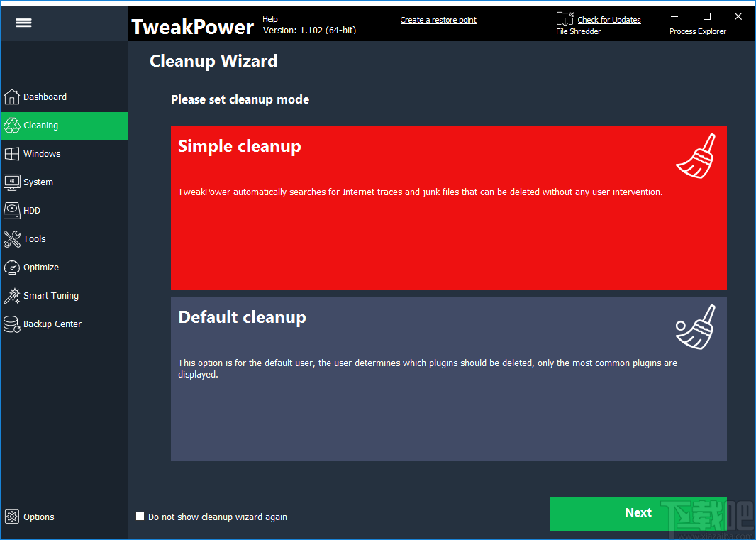756x540 pixels.
Task: Open the hamburger navigation menu
Action: (x=23, y=22)
